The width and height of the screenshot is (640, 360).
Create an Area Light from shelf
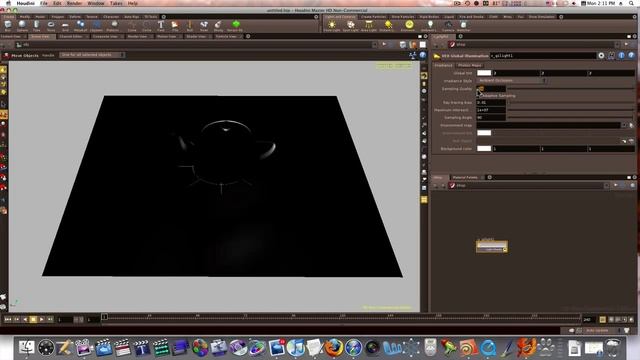[x=369, y=26]
